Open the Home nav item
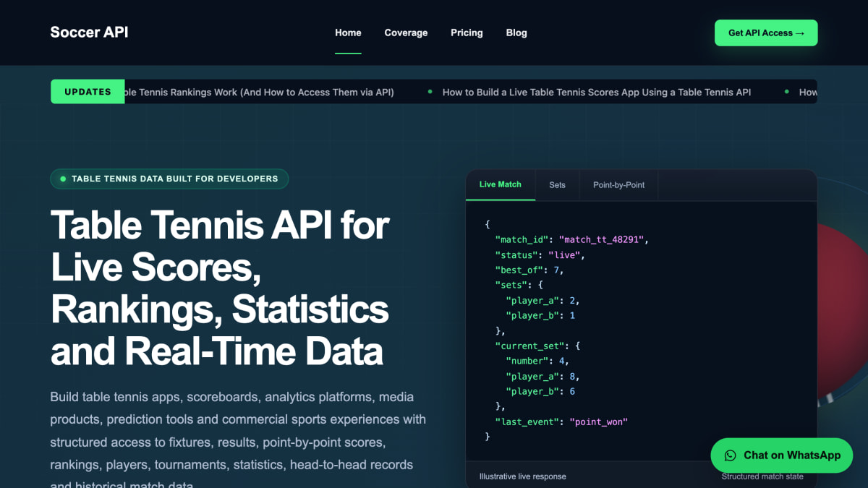The width and height of the screenshot is (868, 488). 348,33
